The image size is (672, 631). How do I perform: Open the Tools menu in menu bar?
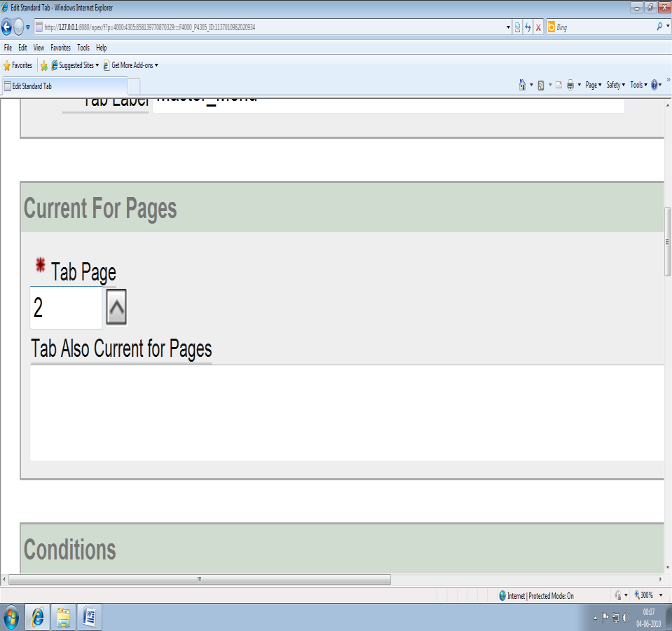(x=83, y=48)
